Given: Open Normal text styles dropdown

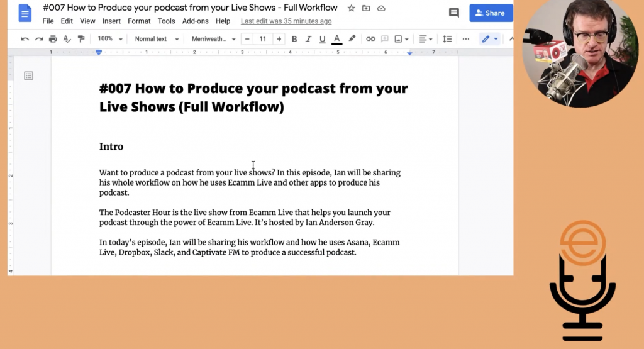Looking at the screenshot, I should coord(157,39).
